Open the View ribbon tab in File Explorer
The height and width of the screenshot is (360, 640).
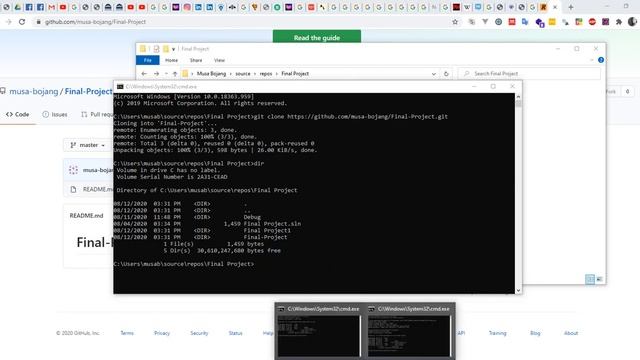click(x=219, y=60)
